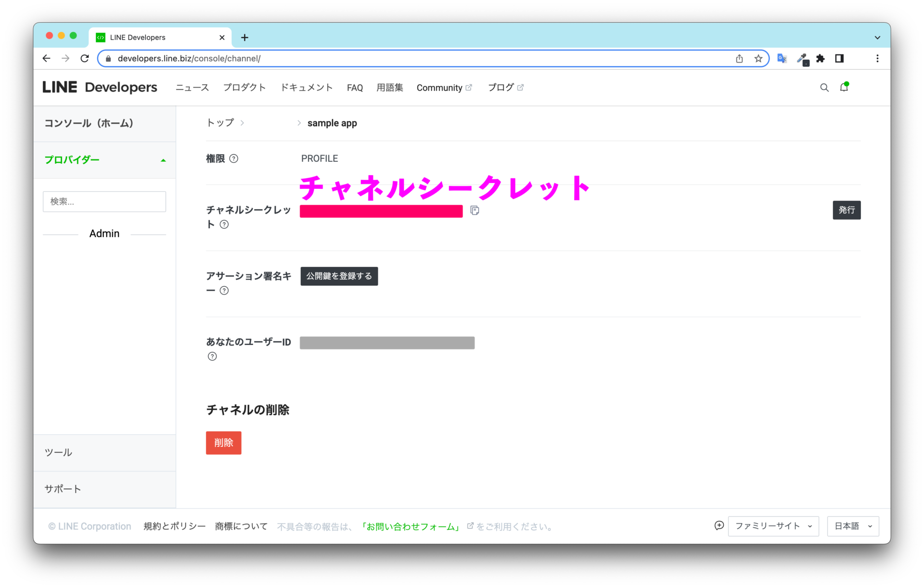The width and height of the screenshot is (924, 588).
Task: Open the 日本語 language selector
Action: tap(852, 526)
